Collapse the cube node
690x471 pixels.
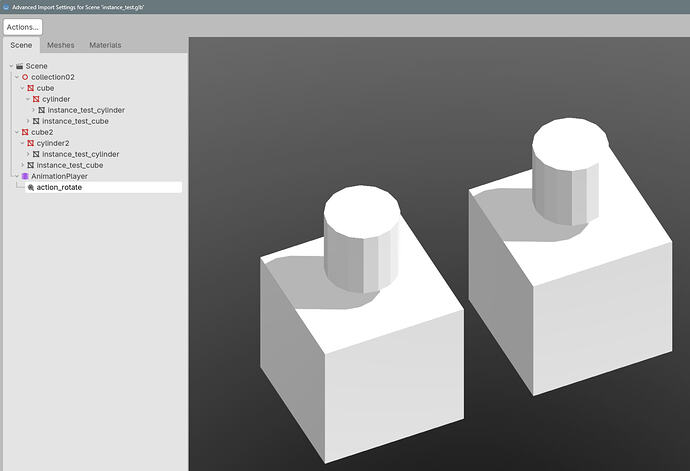(x=22, y=88)
